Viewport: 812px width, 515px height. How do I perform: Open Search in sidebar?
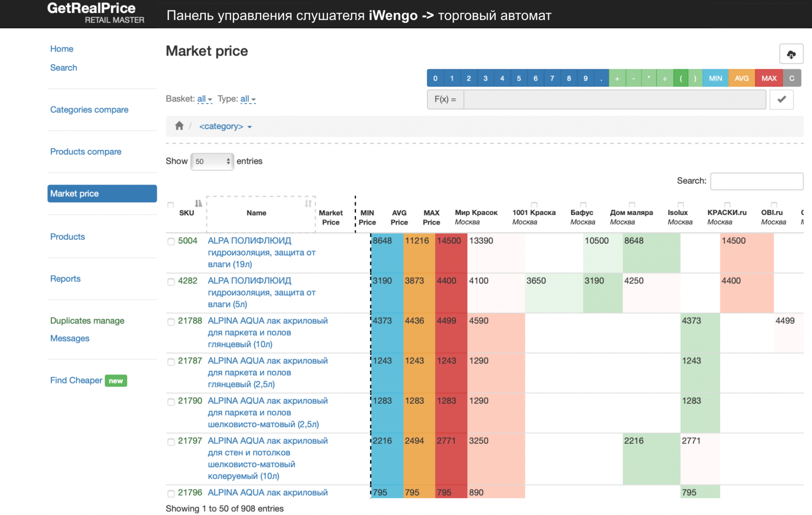point(63,67)
